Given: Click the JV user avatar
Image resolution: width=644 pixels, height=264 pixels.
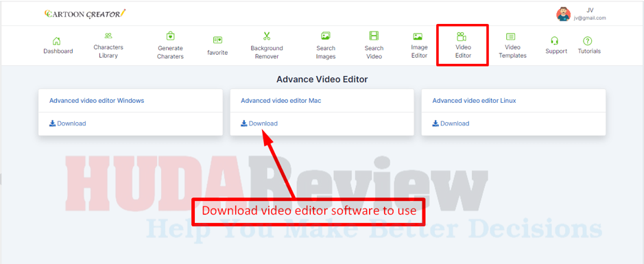Looking at the screenshot, I should click(x=564, y=14).
